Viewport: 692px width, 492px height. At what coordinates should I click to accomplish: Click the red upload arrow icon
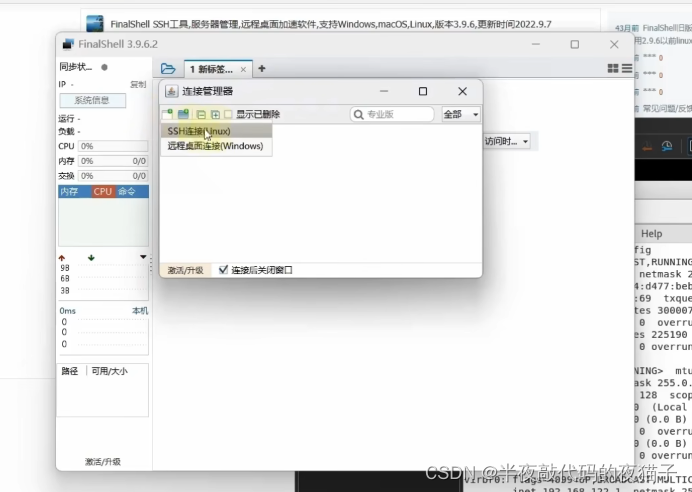point(62,258)
